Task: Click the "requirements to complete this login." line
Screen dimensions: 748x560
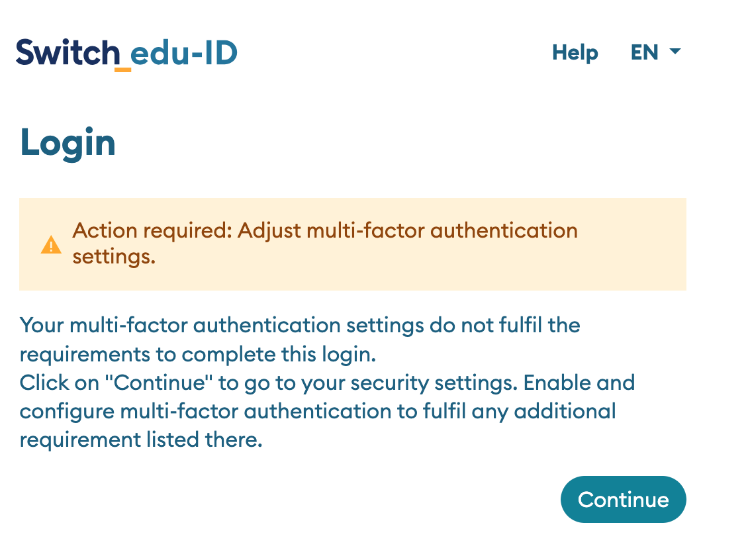Action: [x=198, y=354]
